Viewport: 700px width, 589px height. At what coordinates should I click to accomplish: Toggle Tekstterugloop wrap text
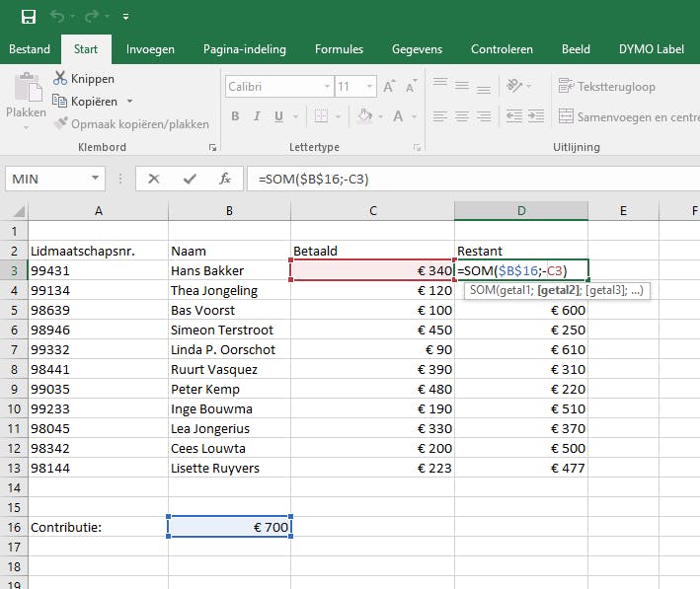pyautogui.click(x=606, y=87)
